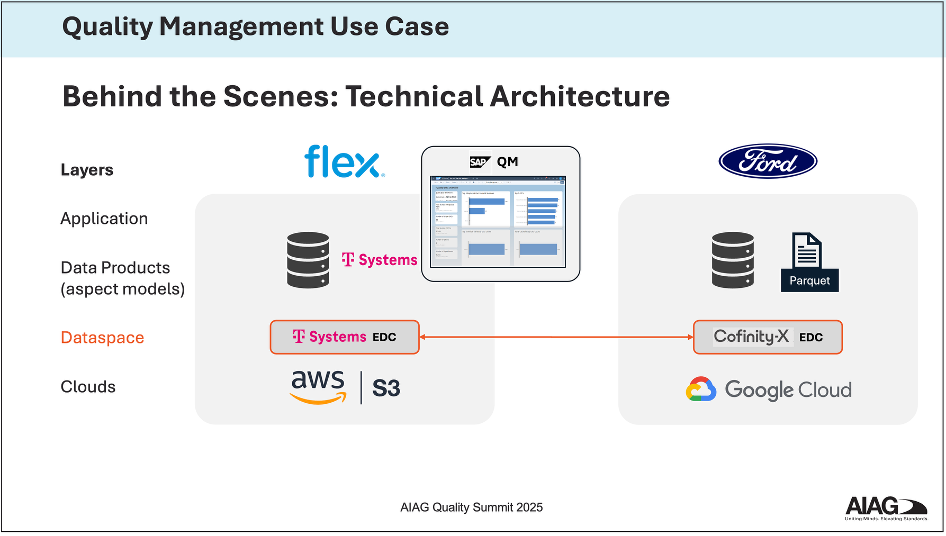946x536 pixels.
Task: Select the left database cylinder icon
Action: [x=308, y=259]
